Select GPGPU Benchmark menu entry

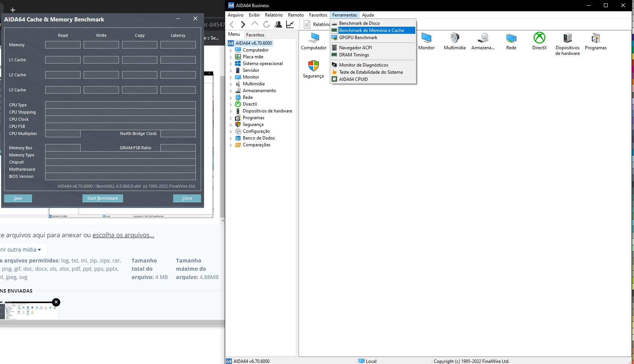pos(373,38)
